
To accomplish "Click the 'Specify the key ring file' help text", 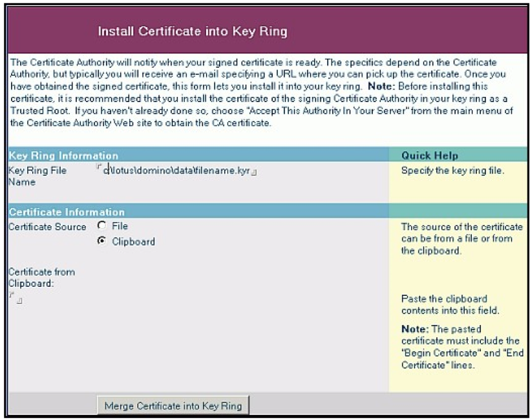I will (x=452, y=171).
